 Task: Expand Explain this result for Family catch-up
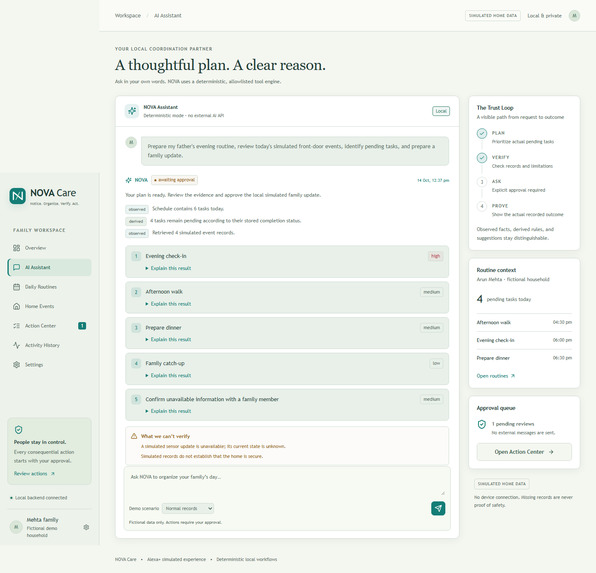click(168, 375)
